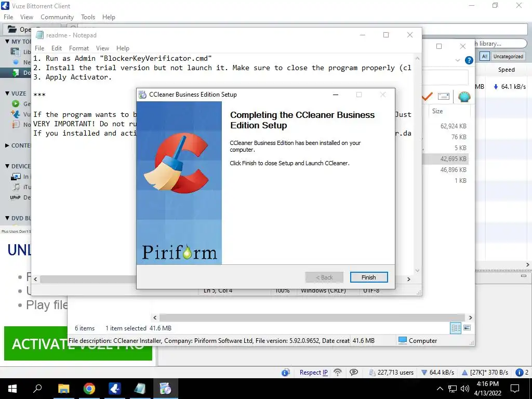Screen dimensions: 532x399
Task: Click the Vuze taskbar icon
Action: 115,389
